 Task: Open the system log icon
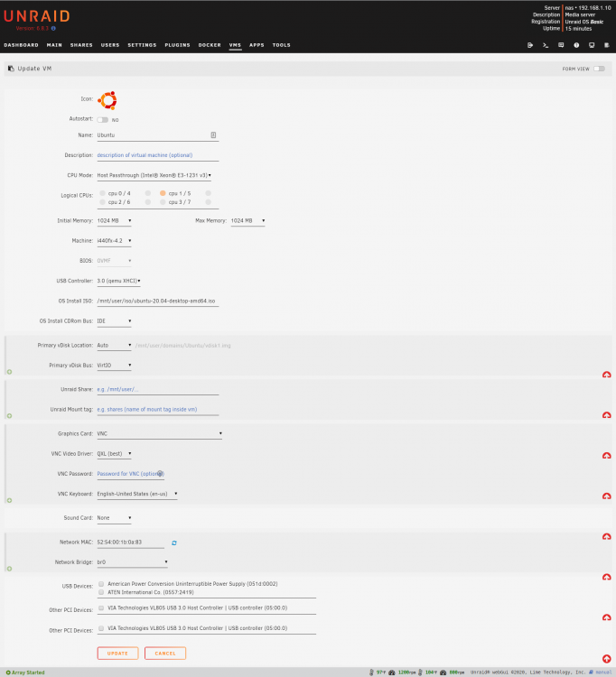(x=606, y=45)
